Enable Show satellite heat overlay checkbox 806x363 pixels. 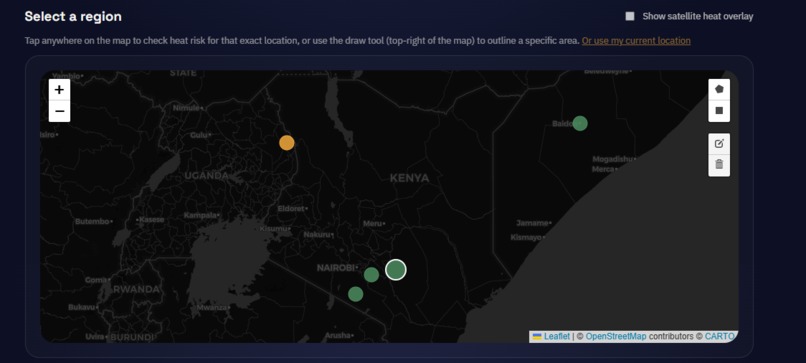point(630,16)
